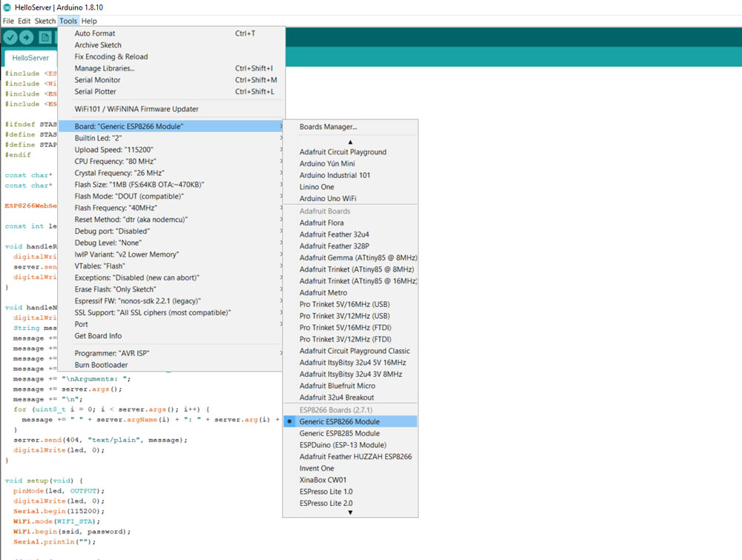Expand Flash Size submenu
Image resolution: width=742 pixels, height=560 pixels.
[x=171, y=185]
